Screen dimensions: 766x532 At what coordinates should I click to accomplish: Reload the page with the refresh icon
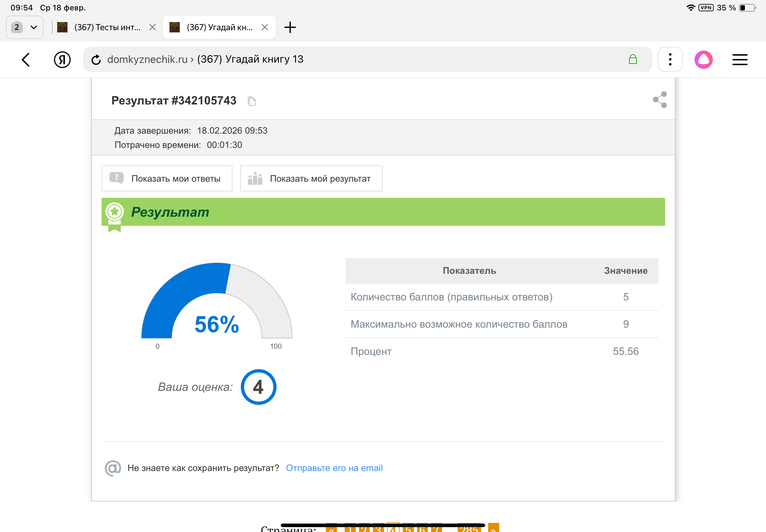(96, 60)
